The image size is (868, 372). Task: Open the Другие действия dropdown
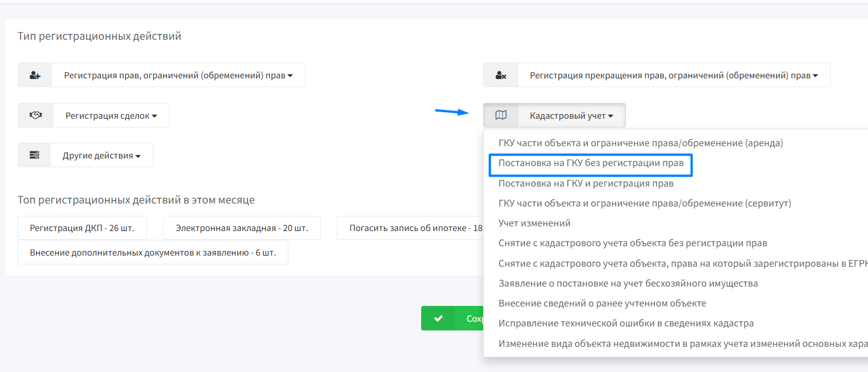pyautogui.click(x=102, y=156)
